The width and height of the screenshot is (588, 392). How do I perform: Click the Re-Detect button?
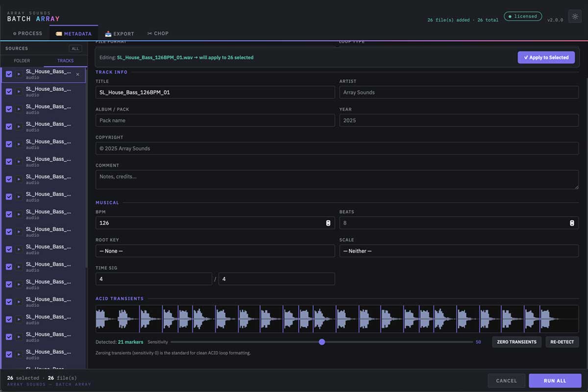point(562,342)
